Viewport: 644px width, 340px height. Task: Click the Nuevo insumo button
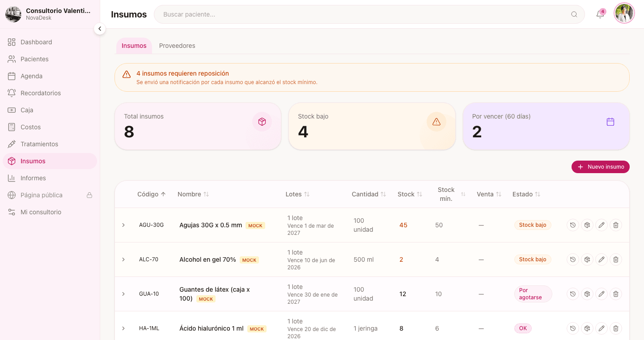click(x=601, y=167)
